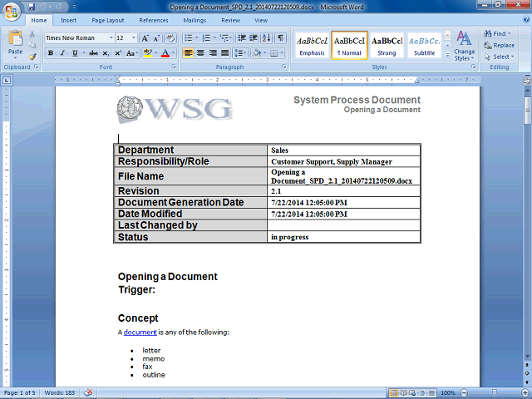Open the References tab
Image resolution: width=532 pixels, height=399 pixels.
(153, 20)
